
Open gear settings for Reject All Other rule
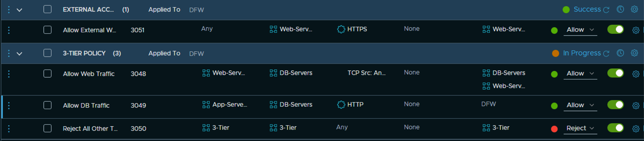[x=636, y=129]
